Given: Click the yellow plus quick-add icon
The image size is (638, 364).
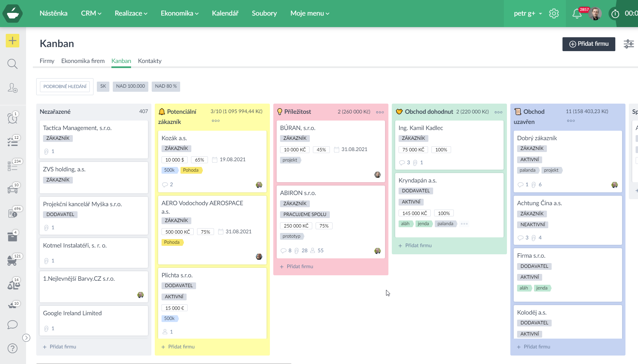Looking at the screenshot, I should (x=13, y=41).
